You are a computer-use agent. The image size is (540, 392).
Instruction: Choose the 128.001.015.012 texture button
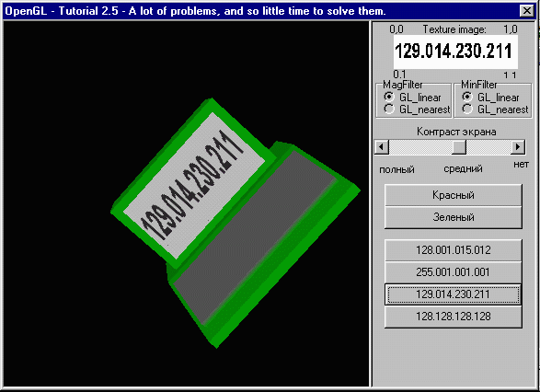pos(454,250)
